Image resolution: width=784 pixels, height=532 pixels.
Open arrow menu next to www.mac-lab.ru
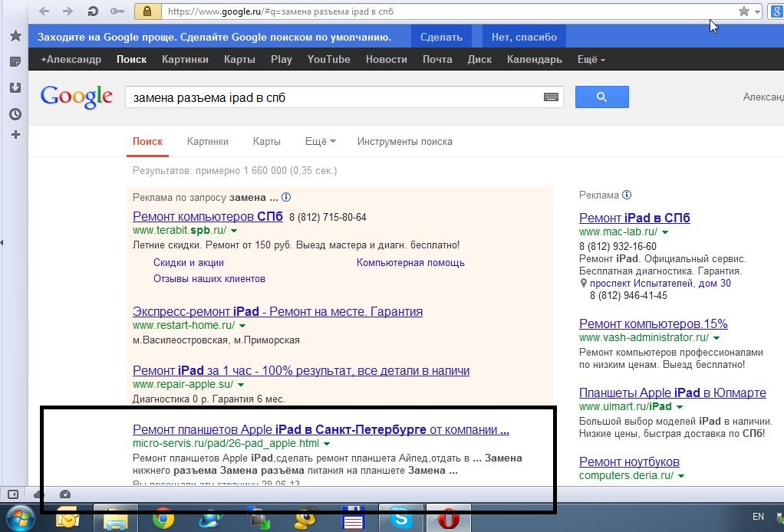(x=665, y=232)
